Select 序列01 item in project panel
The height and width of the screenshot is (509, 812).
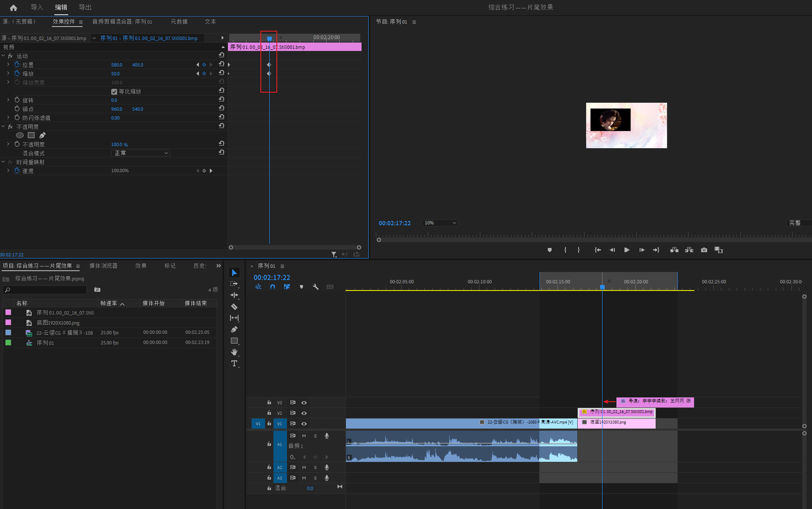[45, 343]
